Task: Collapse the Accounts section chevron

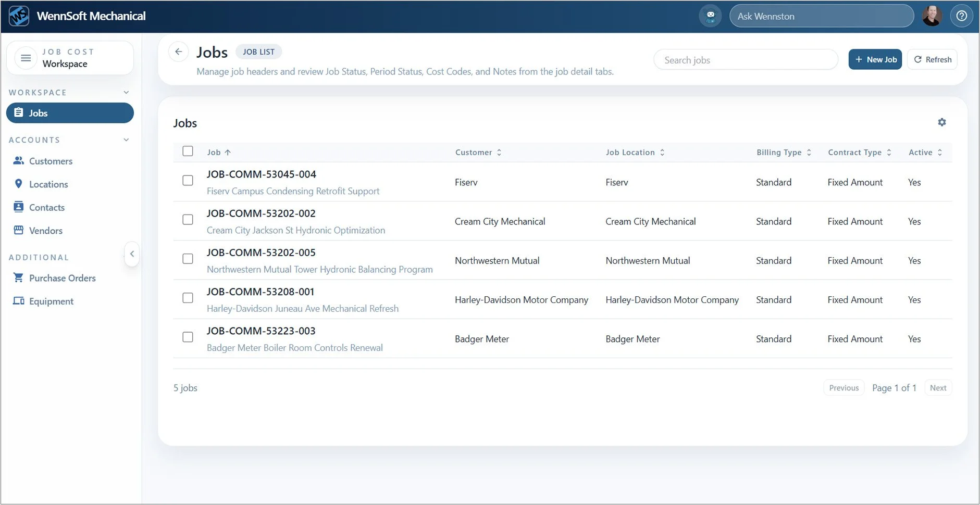Action: click(x=126, y=140)
